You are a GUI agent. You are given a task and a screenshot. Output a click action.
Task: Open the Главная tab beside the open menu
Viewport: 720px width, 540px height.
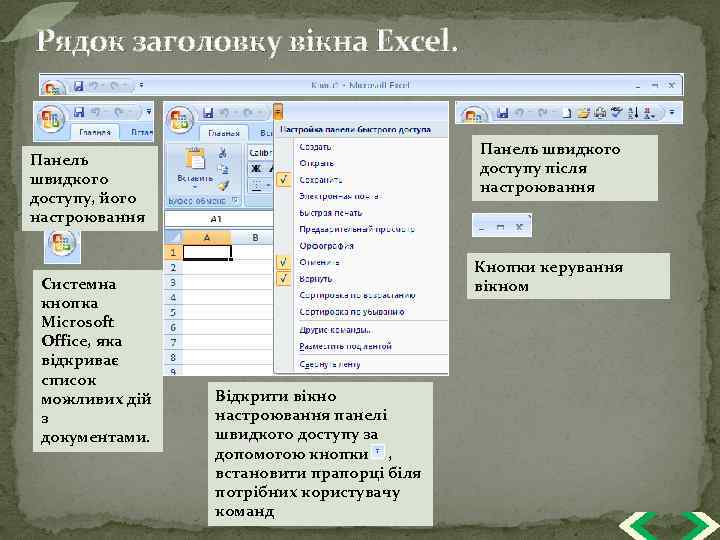coord(224,133)
